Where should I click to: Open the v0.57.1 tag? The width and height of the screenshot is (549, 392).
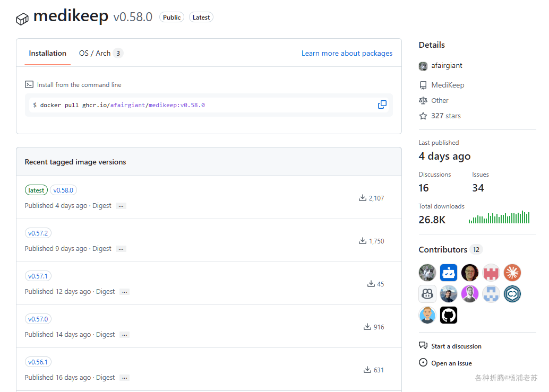(38, 276)
